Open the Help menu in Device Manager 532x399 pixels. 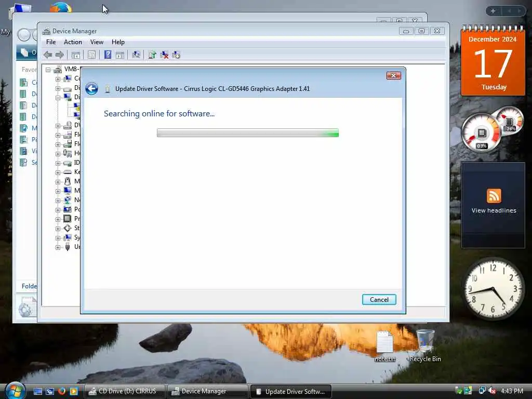(118, 42)
